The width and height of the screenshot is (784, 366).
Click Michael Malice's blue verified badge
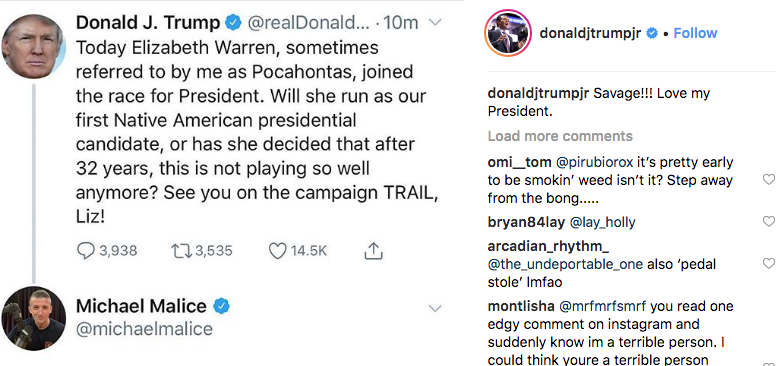222,306
